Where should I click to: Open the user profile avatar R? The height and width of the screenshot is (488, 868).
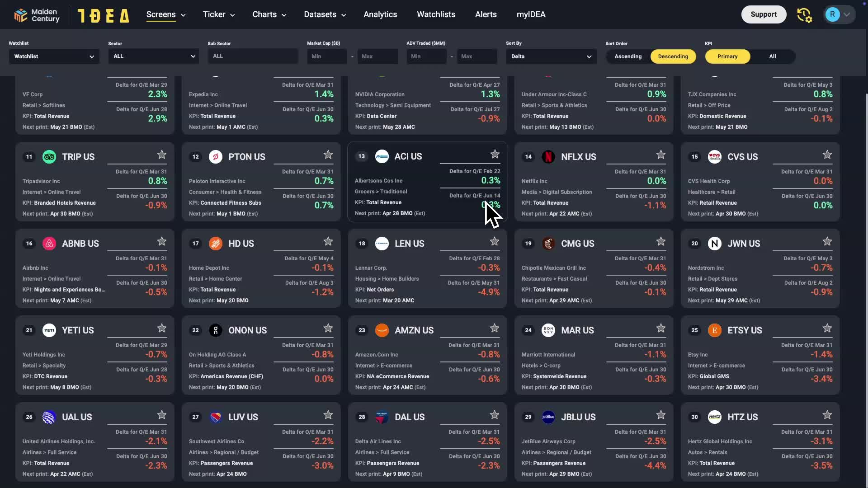click(x=832, y=14)
